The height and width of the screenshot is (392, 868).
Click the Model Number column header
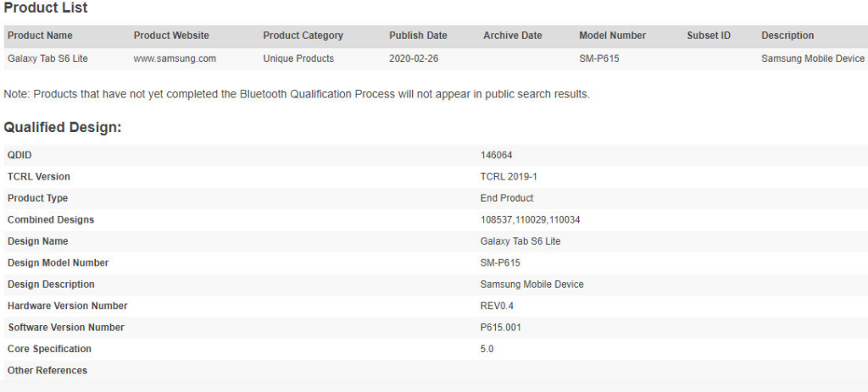612,36
